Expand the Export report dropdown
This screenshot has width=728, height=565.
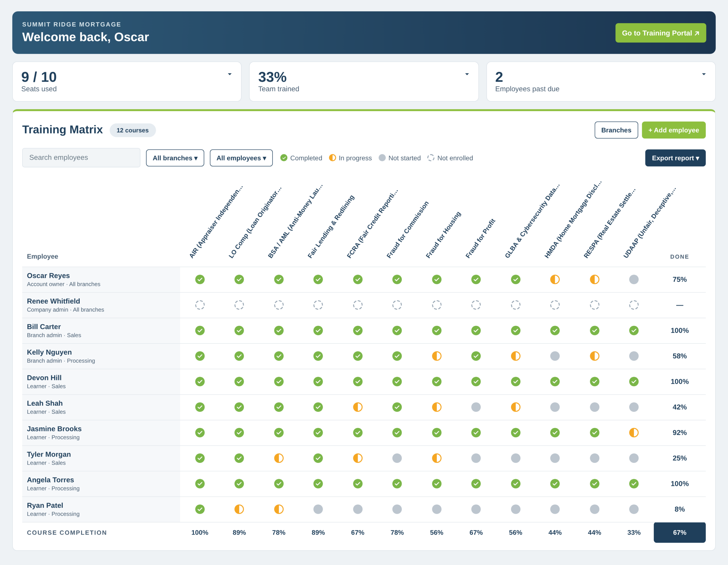(x=675, y=158)
